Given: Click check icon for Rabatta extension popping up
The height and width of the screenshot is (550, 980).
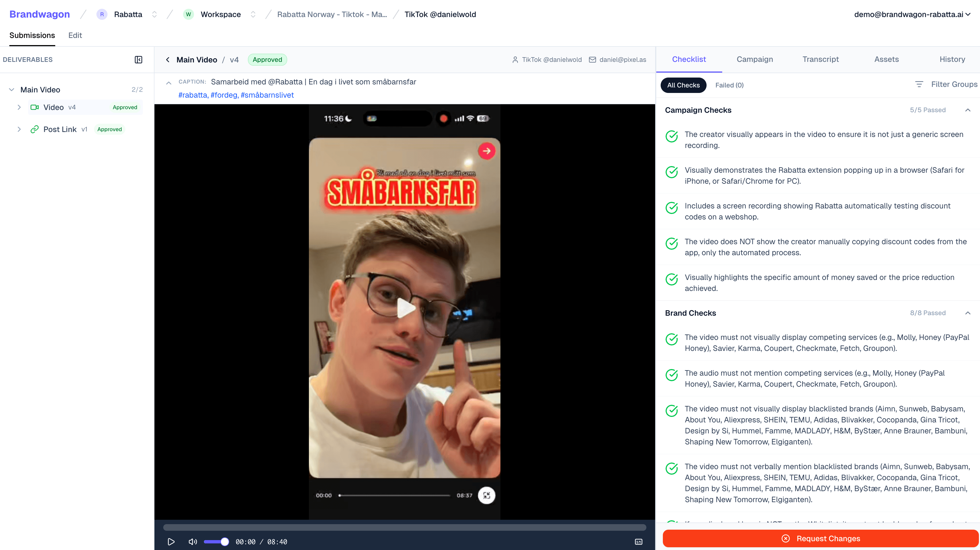Looking at the screenshot, I should pyautogui.click(x=671, y=172).
